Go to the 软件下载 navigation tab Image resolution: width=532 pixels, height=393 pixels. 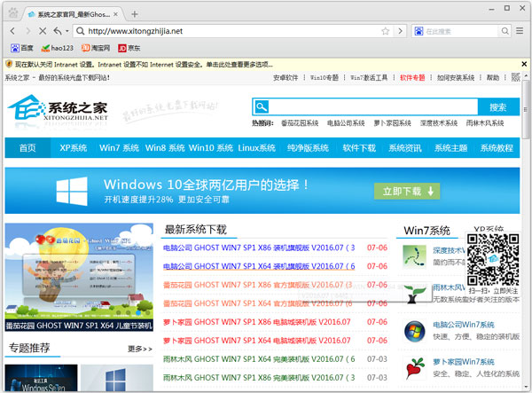[x=358, y=147]
